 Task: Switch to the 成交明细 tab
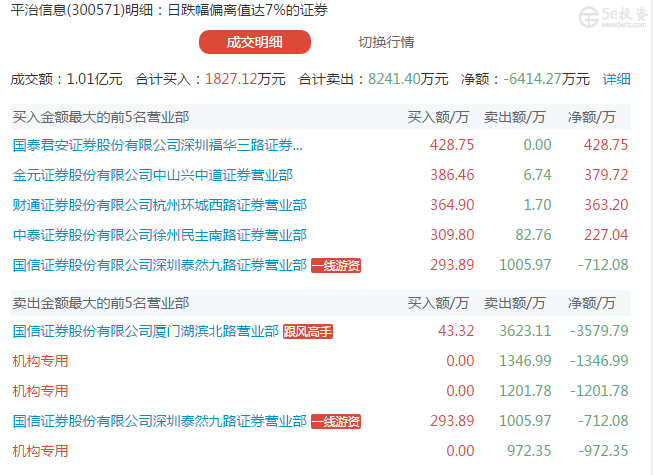pyautogui.click(x=255, y=42)
